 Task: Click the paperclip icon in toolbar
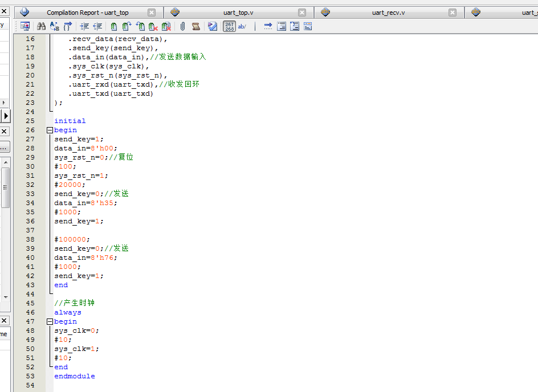click(182, 26)
